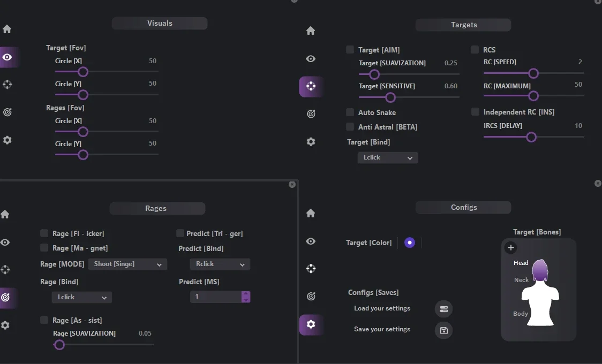602x364 pixels.
Task: Enable the Rage [Fl - icker] checkbox
Action: point(44,233)
